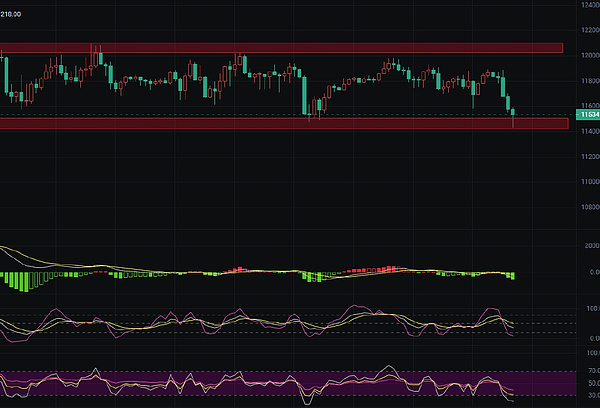Viewport: 600px width, 408px height.
Task: Click the highlighted current price label 11534
Action: (x=589, y=116)
